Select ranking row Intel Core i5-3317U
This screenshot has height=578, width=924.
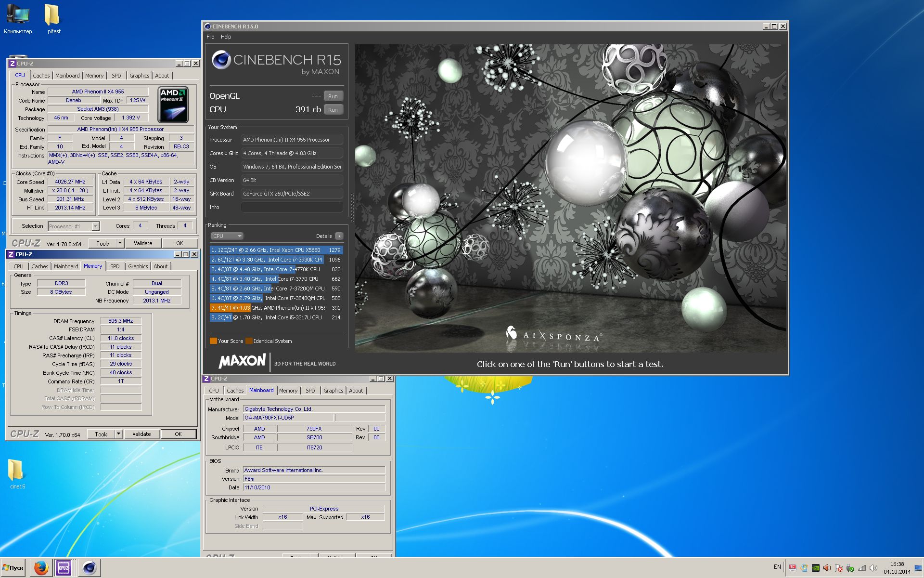pos(276,317)
